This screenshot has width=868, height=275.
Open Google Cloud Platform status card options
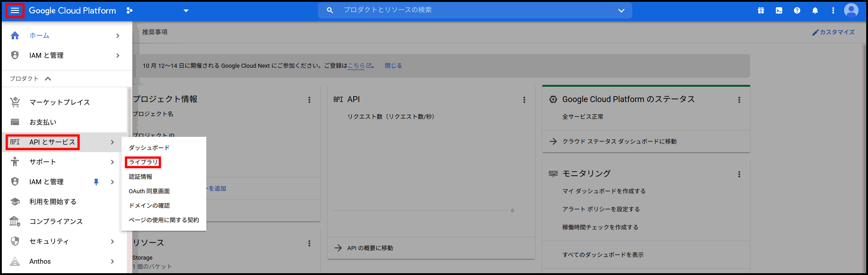coord(739,100)
